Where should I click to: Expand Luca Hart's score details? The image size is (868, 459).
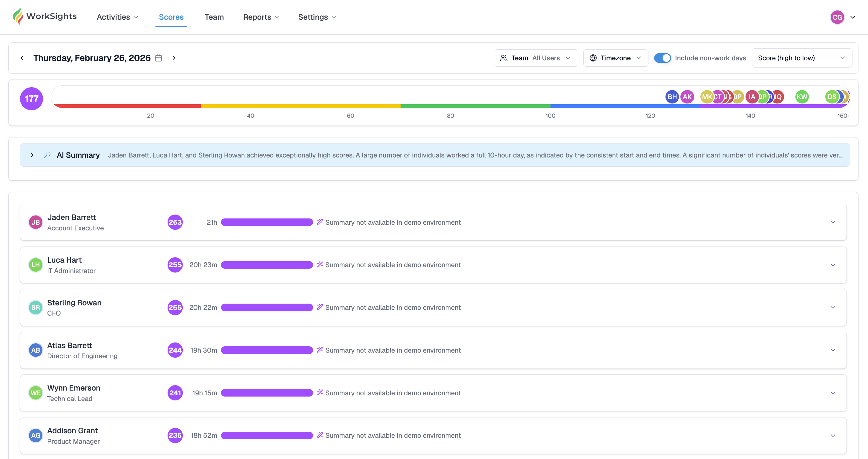[x=833, y=265]
